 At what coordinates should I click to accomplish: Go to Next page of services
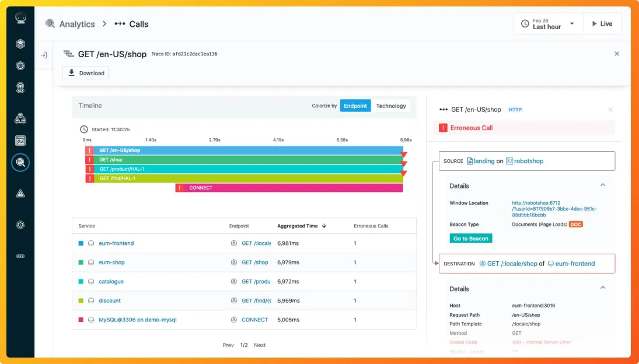click(x=260, y=345)
